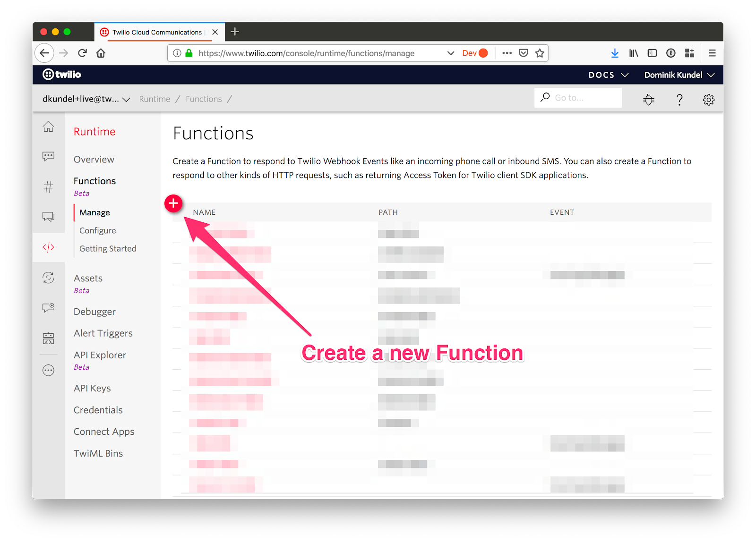756x542 pixels.
Task: Open Assets in Runtime menu
Action: click(x=88, y=278)
